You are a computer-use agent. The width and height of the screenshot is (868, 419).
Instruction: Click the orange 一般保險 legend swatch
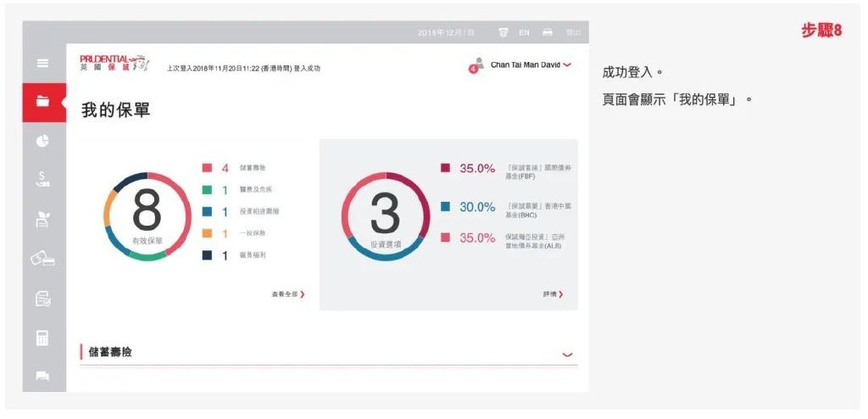(207, 233)
